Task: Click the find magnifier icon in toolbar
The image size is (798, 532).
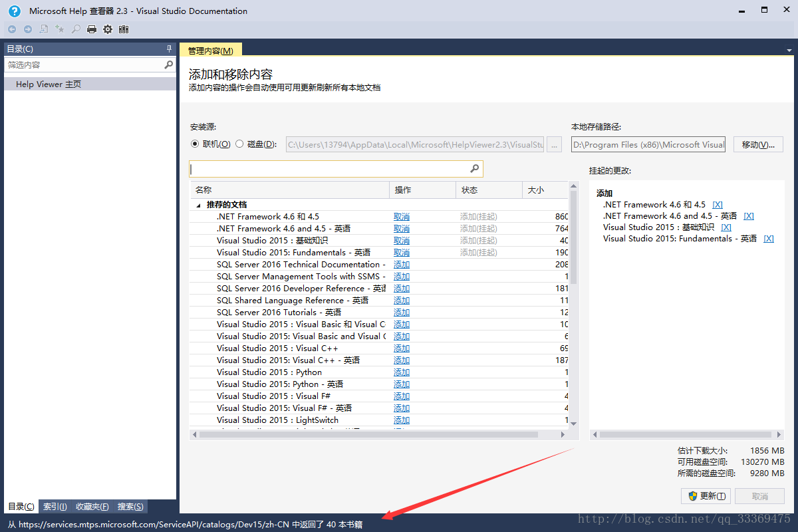Action: 76,29
